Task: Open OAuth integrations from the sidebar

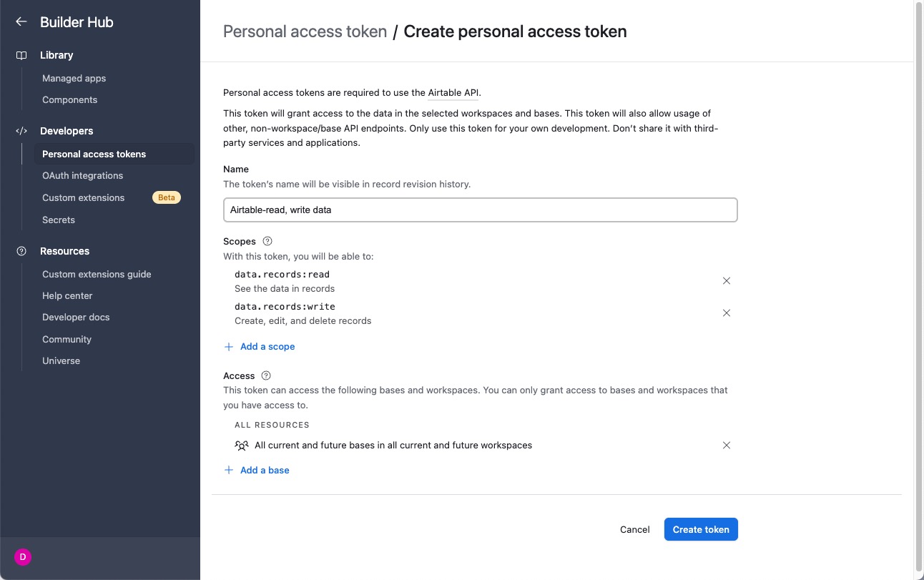Action: (x=82, y=175)
